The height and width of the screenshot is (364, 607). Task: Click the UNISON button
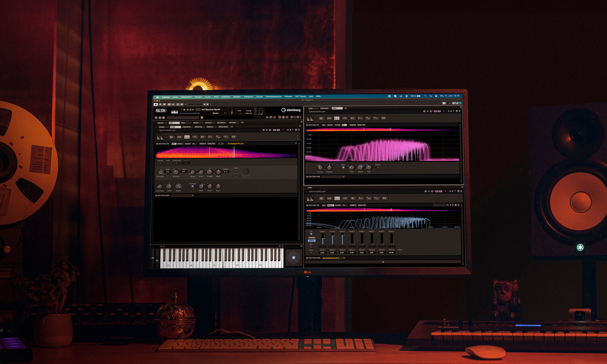(x=312, y=238)
